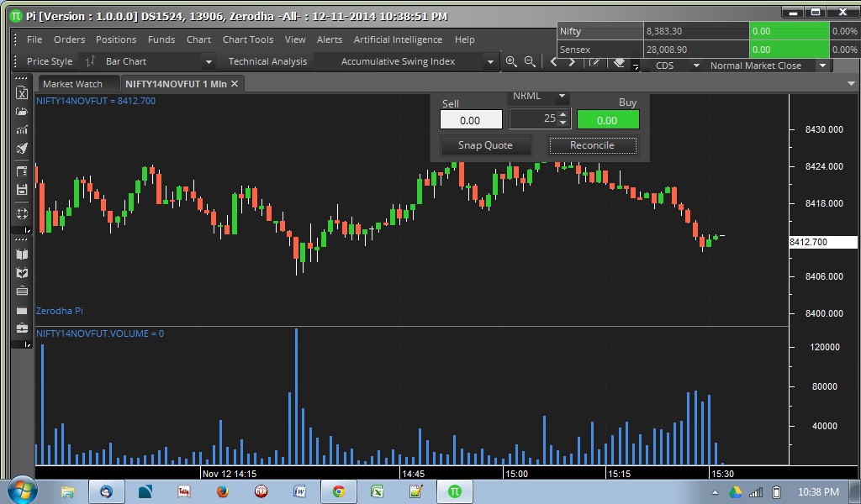Open the Bar Chart price style dropdown

click(209, 61)
